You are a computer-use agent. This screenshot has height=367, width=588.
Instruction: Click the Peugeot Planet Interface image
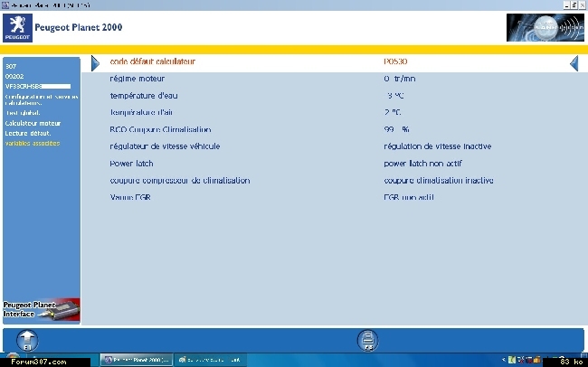click(42, 310)
